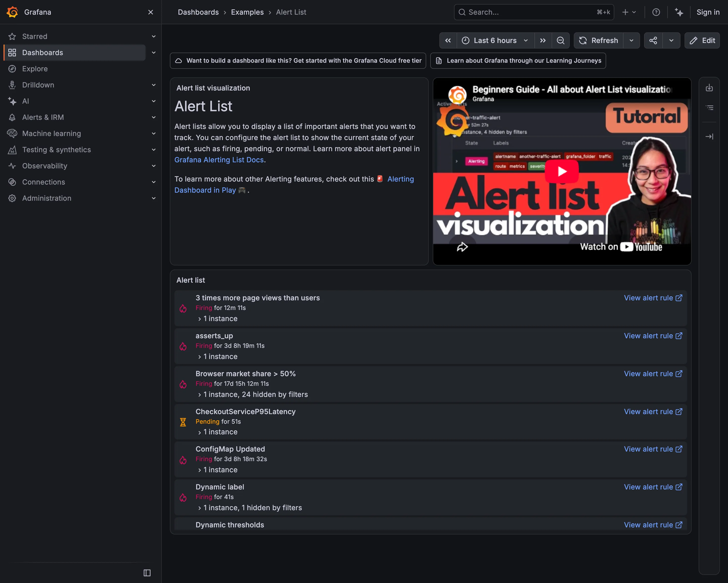Open the share options dropdown arrow
Image resolution: width=728 pixels, height=583 pixels.
click(x=671, y=40)
